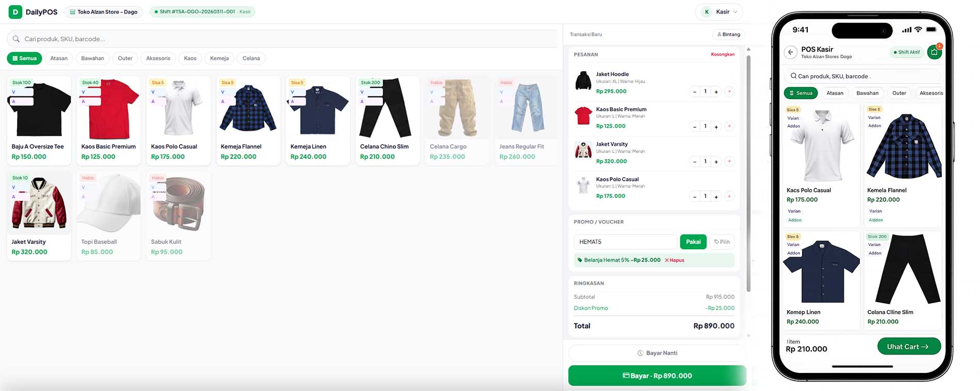Image resolution: width=980 pixels, height=391 pixels.
Task: Click the DailyPOS logo icon
Action: pyautogui.click(x=15, y=12)
